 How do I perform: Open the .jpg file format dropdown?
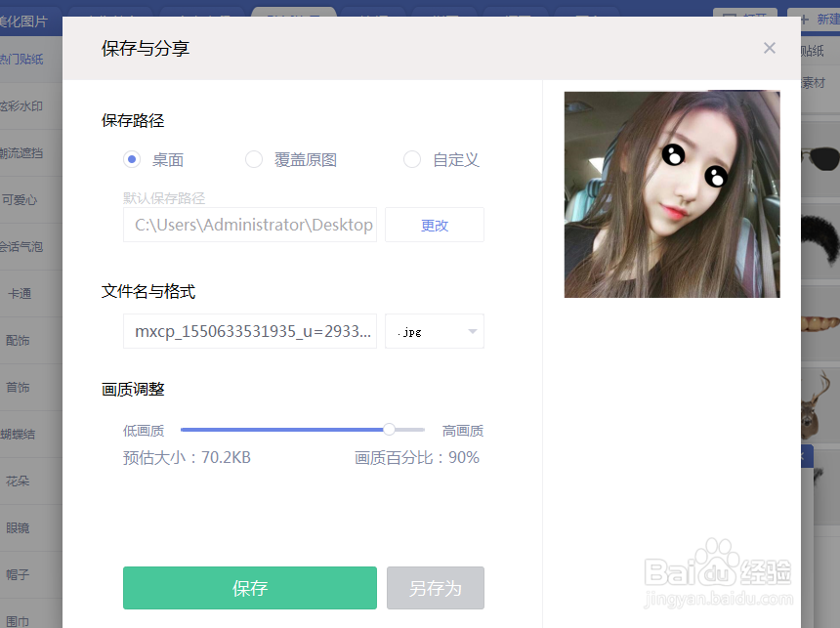[434, 331]
